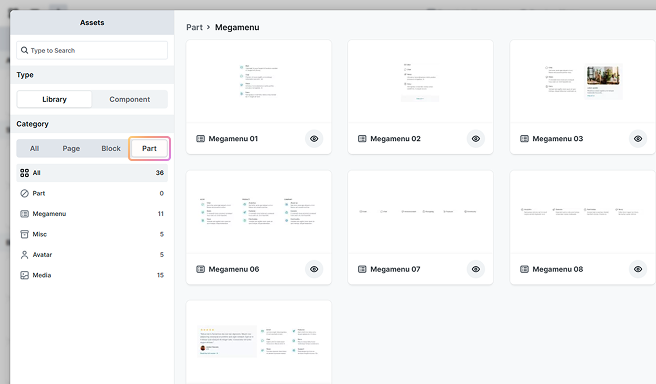Select the Page category tab
The height and width of the screenshot is (384, 656).
(x=71, y=148)
